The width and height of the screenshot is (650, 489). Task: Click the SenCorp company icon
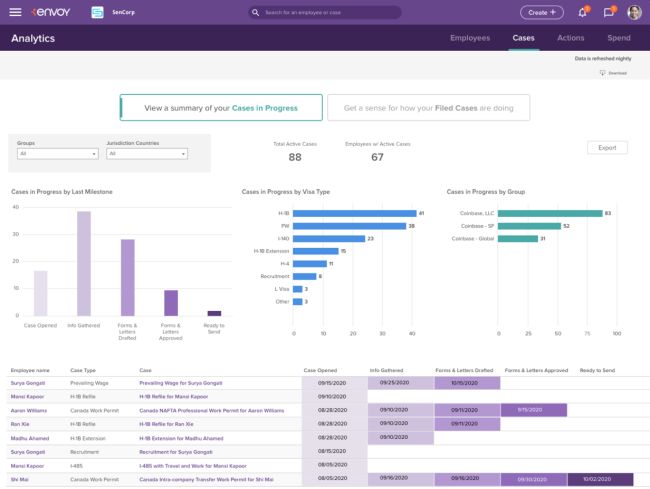[x=97, y=12]
